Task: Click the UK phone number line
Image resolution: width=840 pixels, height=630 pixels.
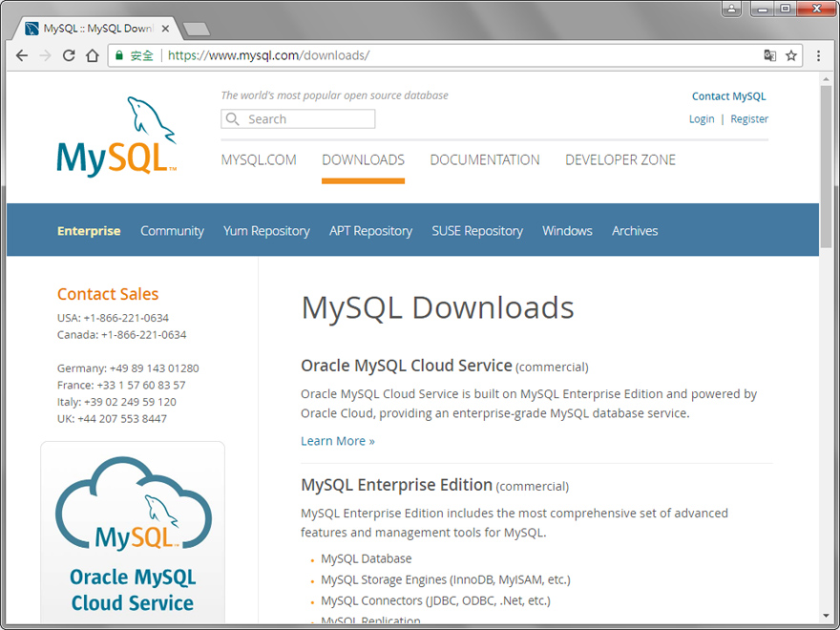Action: [112, 419]
